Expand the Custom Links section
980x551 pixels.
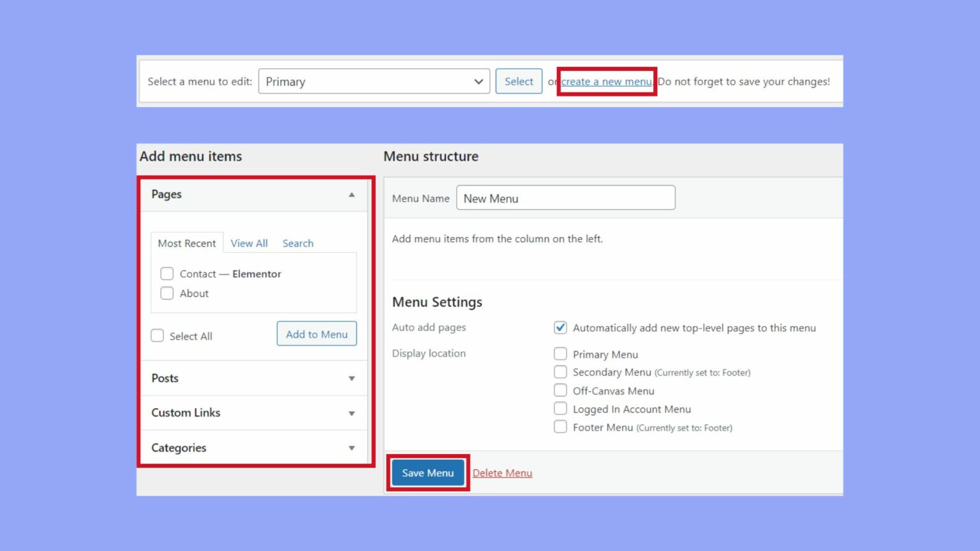pyautogui.click(x=351, y=413)
